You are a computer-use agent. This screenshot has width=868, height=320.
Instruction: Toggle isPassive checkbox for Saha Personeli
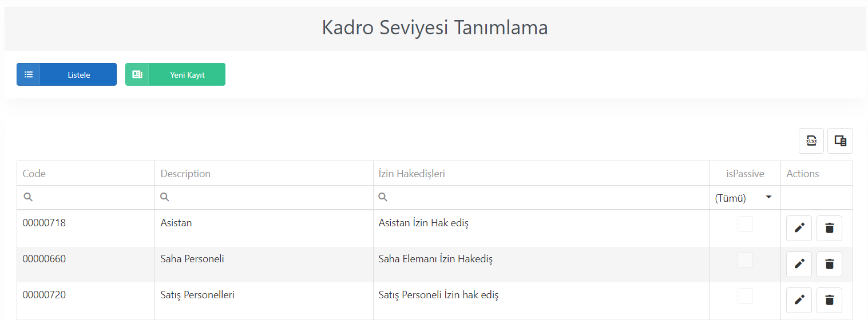[745, 260]
